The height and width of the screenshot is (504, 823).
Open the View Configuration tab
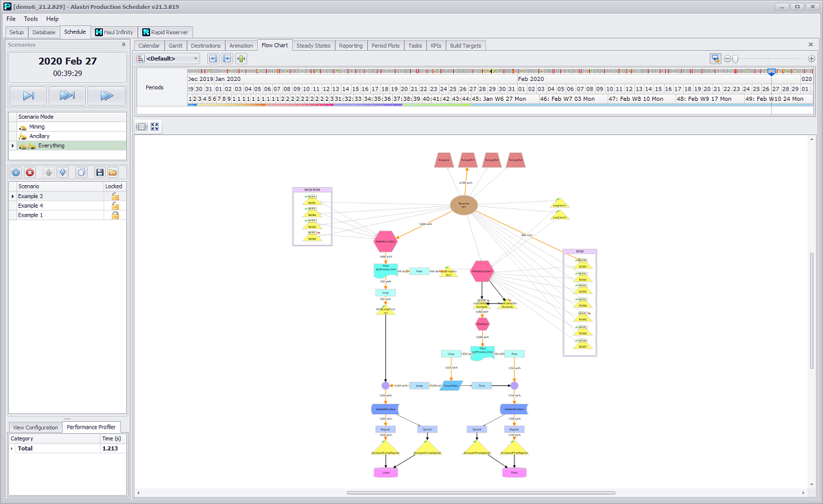pos(36,427)
